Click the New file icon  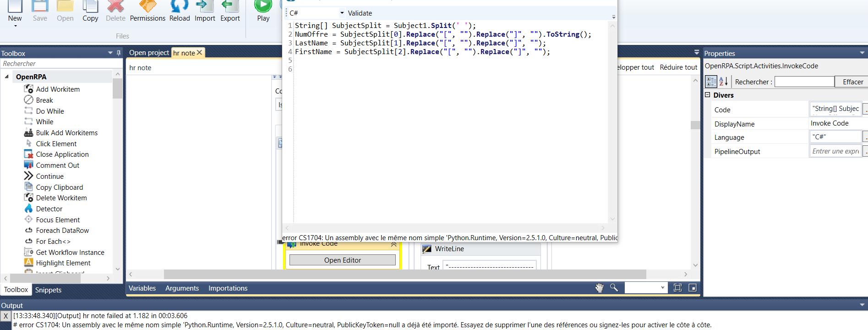click(15, 6)
